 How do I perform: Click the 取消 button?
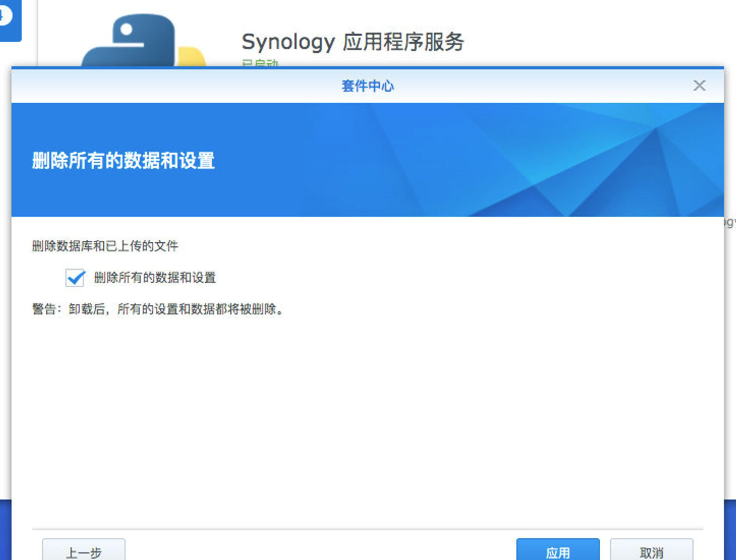(652, 550)
